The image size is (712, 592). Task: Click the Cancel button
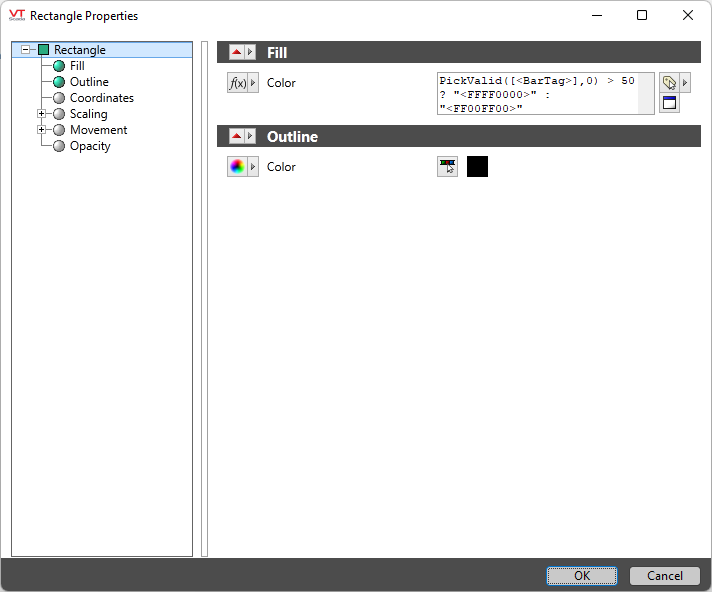point(665,576)
